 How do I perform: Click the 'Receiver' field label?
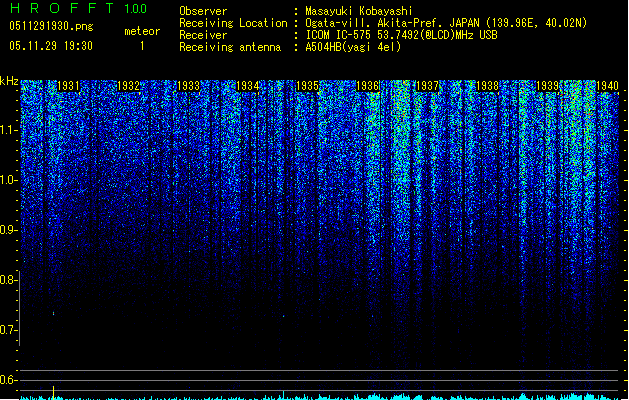[x=203, y=35]
